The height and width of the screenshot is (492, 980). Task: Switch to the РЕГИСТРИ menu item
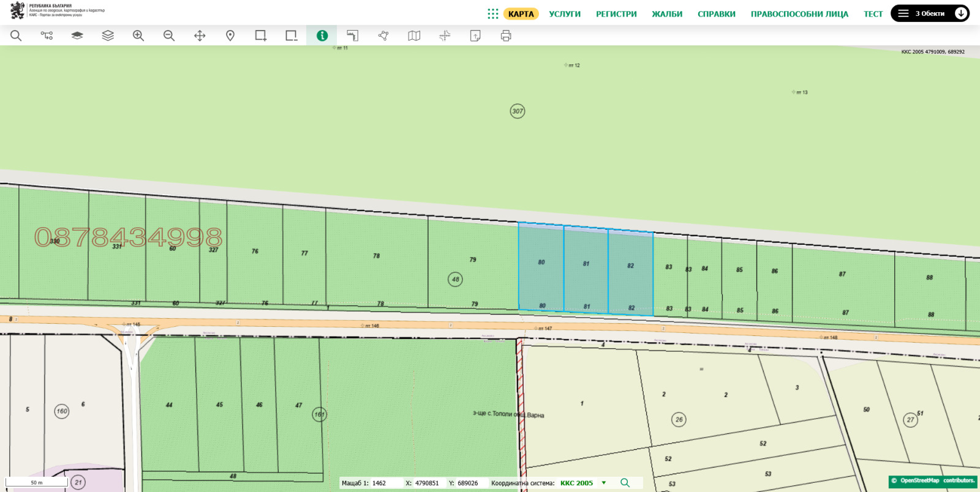616,14
